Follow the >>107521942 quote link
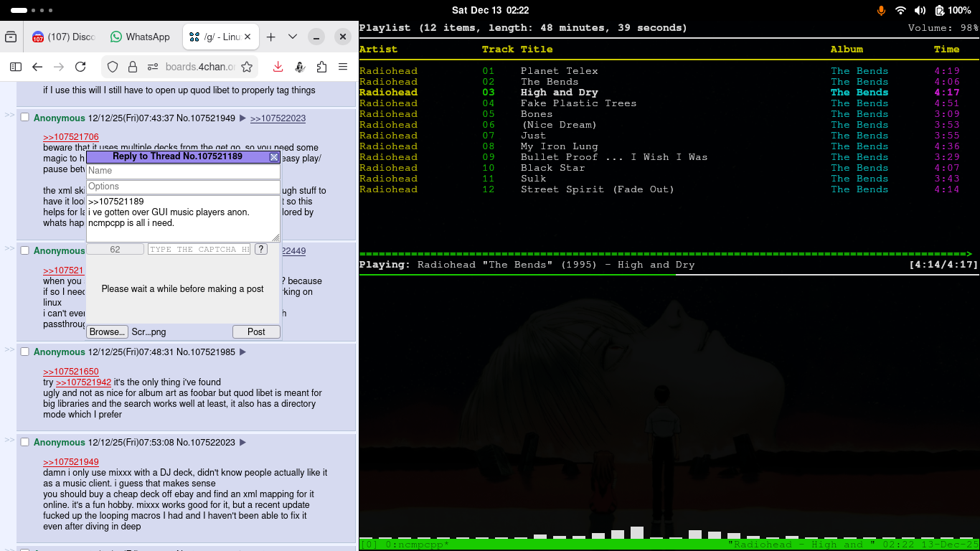This screenshot has height=551, width=980. 83,382
